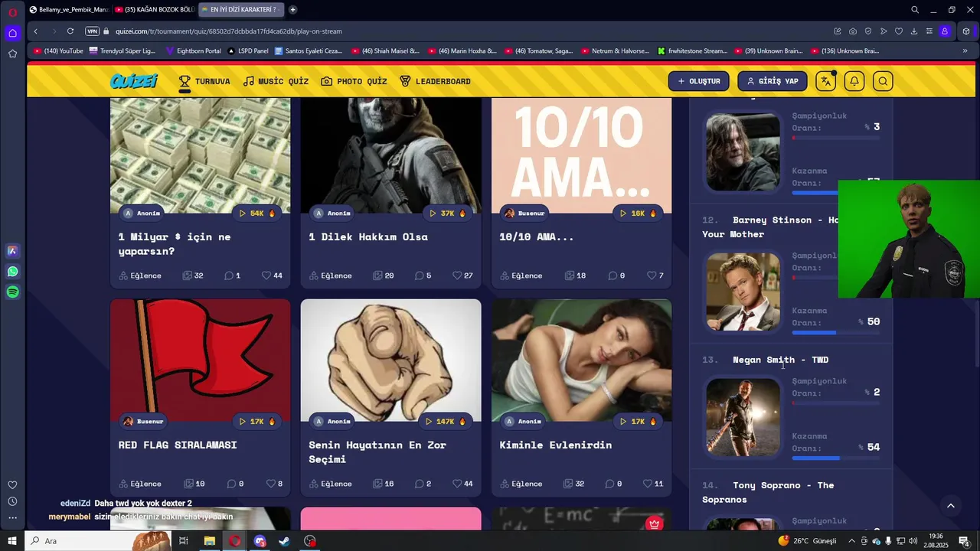This screenshot has height=551, width=980.
Task: Go back in the browser
Action: tap(35, 31)
